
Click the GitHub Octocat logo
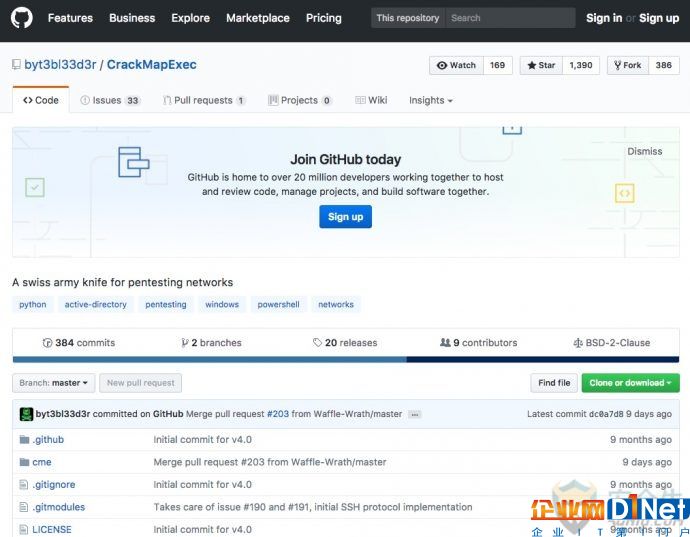pyautogui.click(x=22, y=18)
